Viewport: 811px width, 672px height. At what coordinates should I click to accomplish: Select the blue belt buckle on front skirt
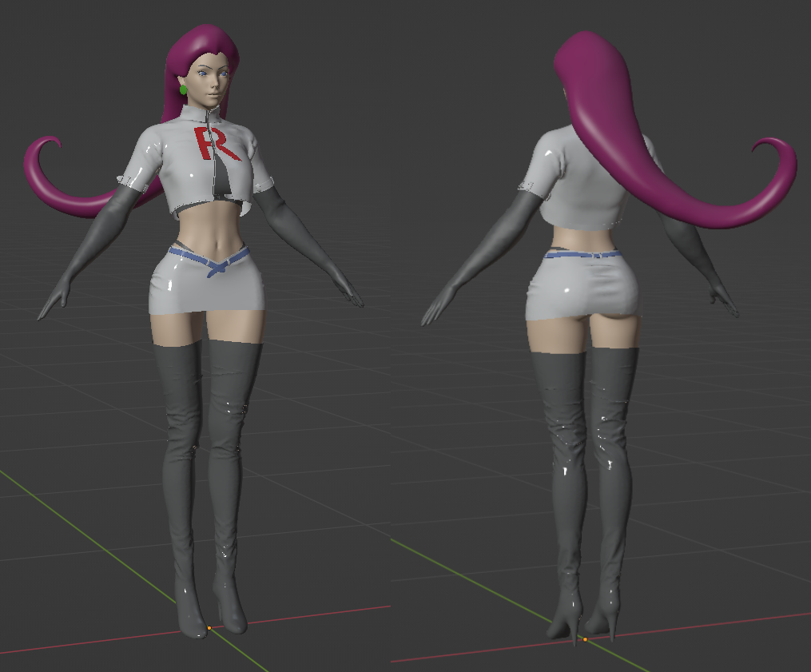click(216, 268)
